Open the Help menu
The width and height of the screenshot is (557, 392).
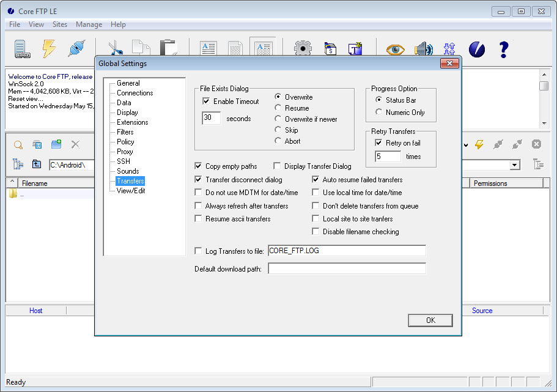(118, 24)
